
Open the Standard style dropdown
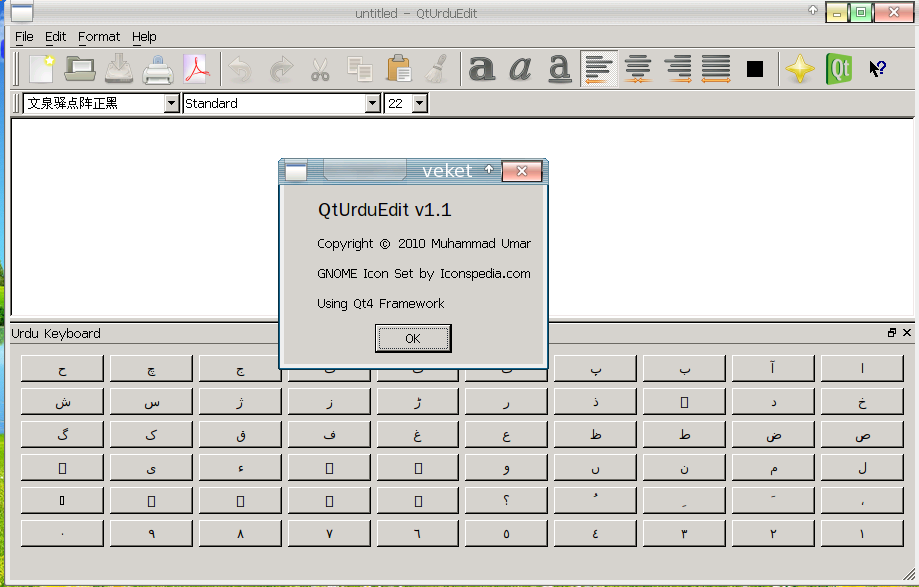pos(373,104)
